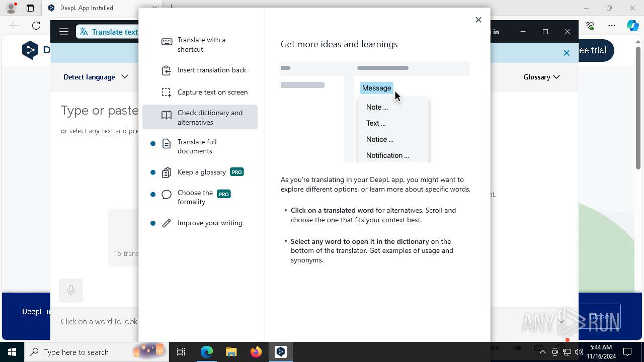Viewport: 644px width, 362px height.
Task: Open 'Translate full documents' topic
Action: pyautogui.click(x=200, y=146)
